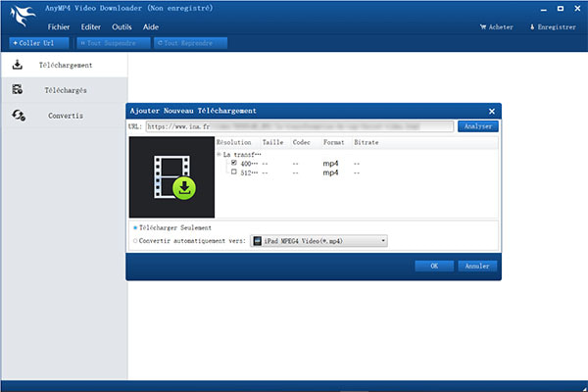Click the Tout Suspendre button

pyautogui.click(x=114, y=43)
